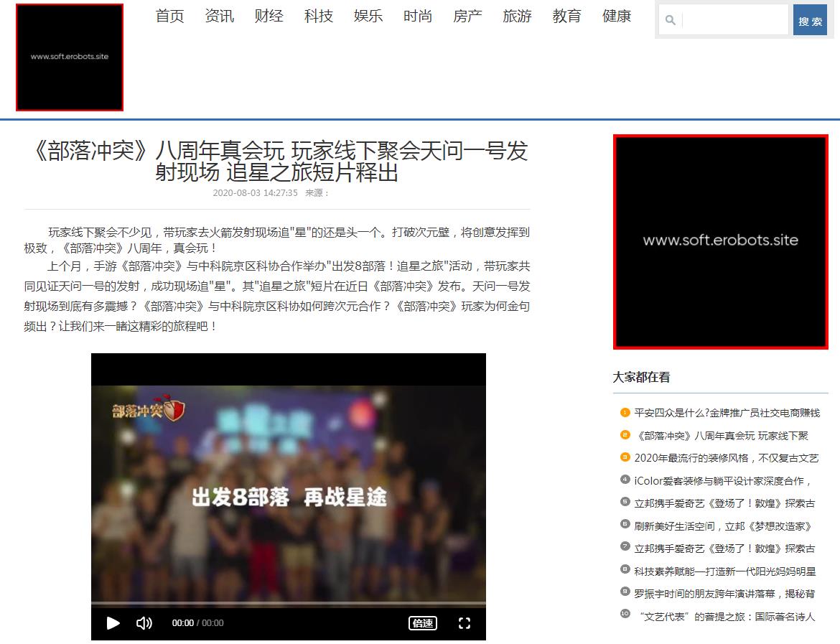The width and height of the screenshot is (840, 644).
Task: Enter fullscreen with the video fullscreen icon
Action: click(465, 623)
